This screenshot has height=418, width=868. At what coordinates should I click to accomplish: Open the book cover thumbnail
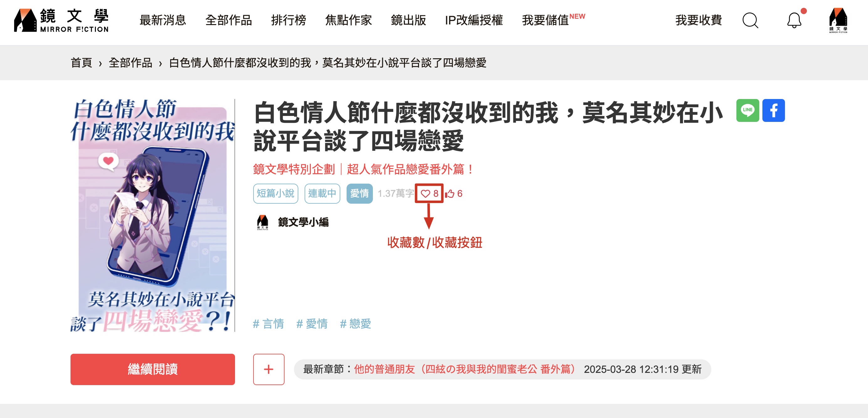(x=152, y=215)
